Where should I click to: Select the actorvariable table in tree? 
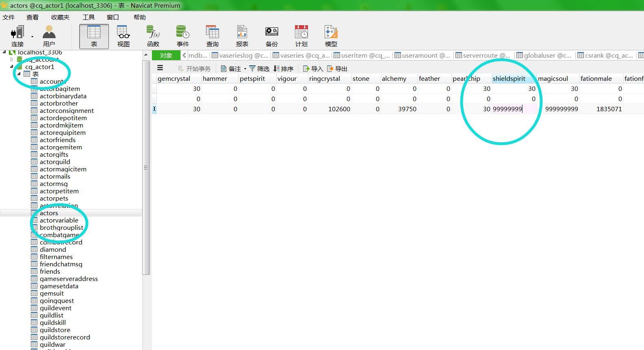tap(59, 220)
